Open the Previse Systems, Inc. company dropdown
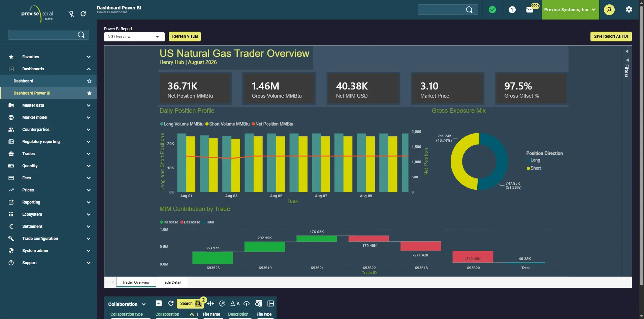Screen dimensions: 644x319 click(570, 10)
